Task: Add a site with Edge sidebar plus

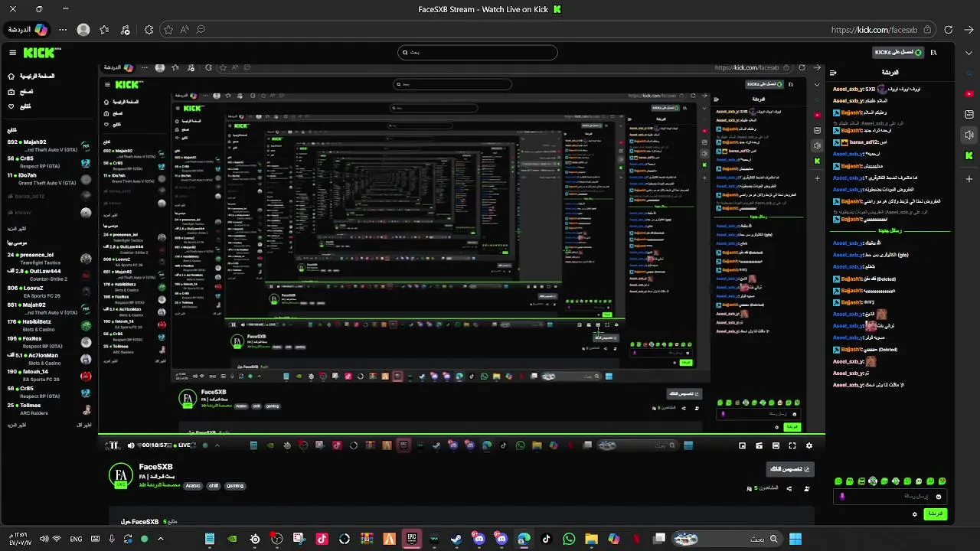Action: tap(969, 178)
